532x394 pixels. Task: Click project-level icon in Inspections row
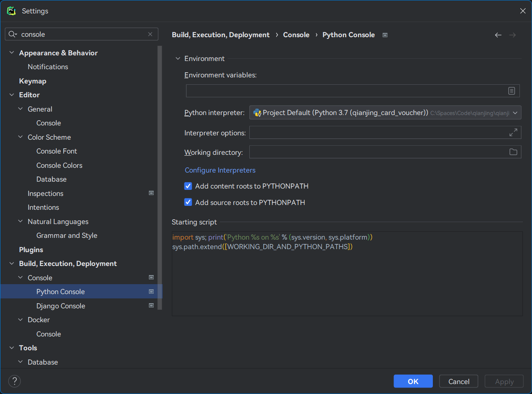tap(151, 193)
